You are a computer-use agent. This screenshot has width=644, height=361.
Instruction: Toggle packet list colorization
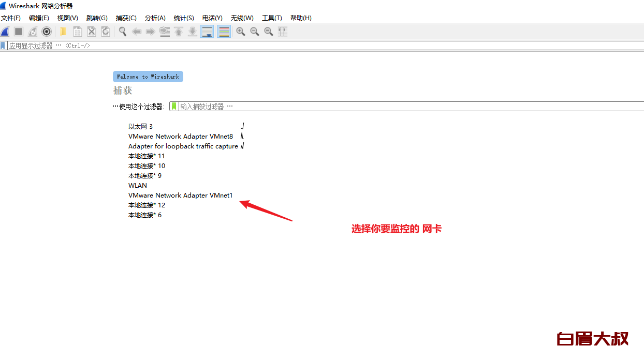[x=224, y=32]
